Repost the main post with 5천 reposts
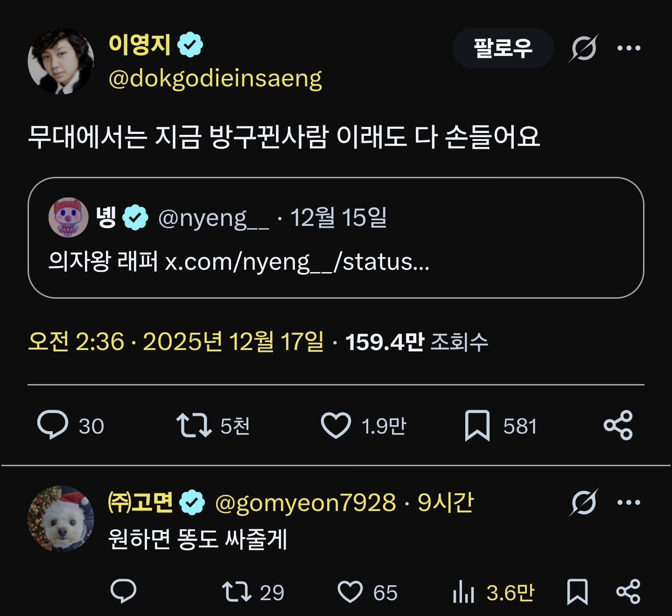The image size is (672, 616). [x=194, y=426]
